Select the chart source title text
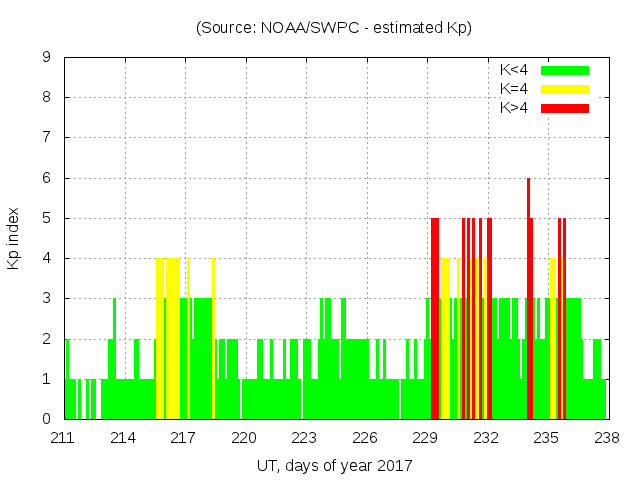 [333, 28]
